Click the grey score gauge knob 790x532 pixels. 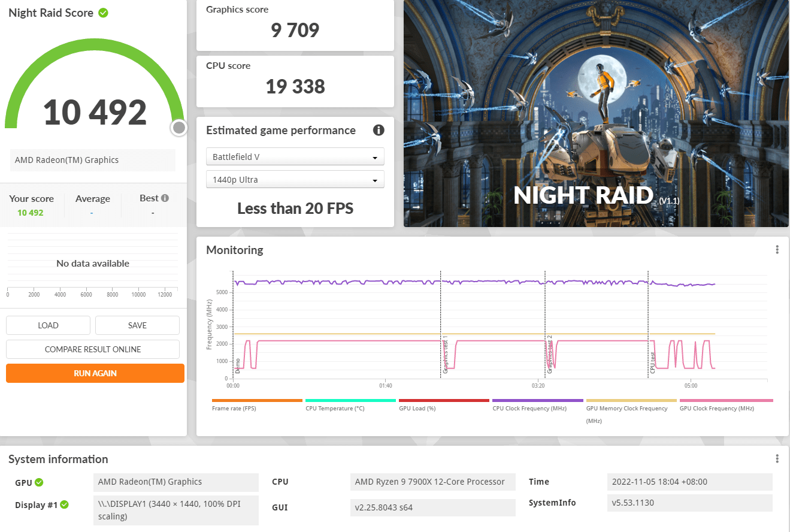tap(178, 127)
